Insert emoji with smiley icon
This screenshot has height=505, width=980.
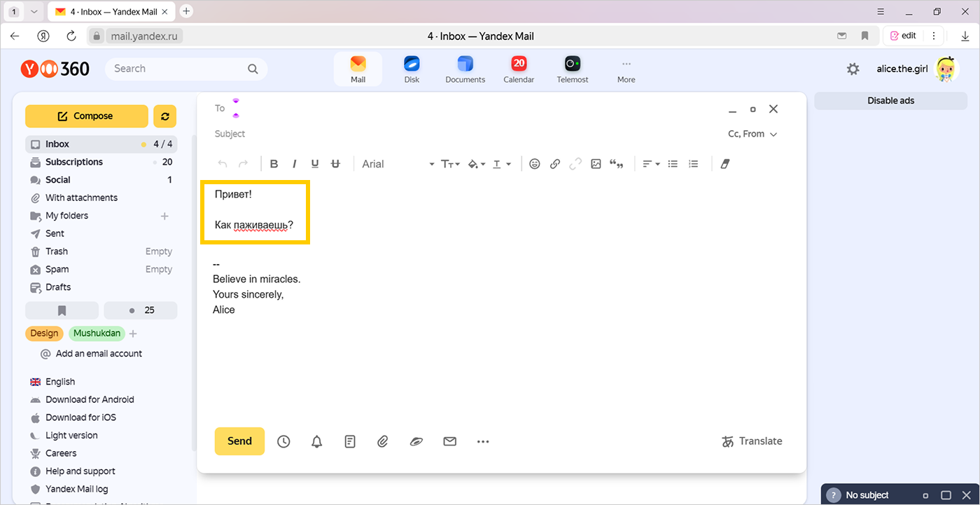pyautogui.click(x=535, y=164)
